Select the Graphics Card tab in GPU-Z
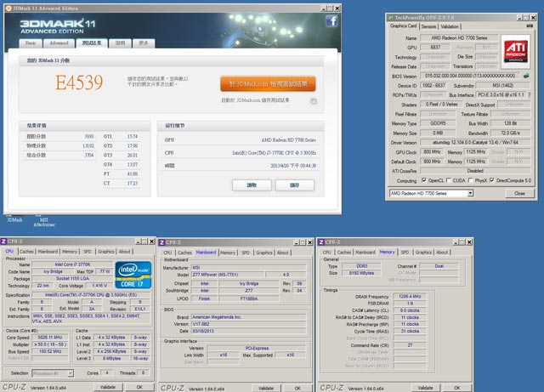This screenshot has width=544, height=392. tap(403, 26)
